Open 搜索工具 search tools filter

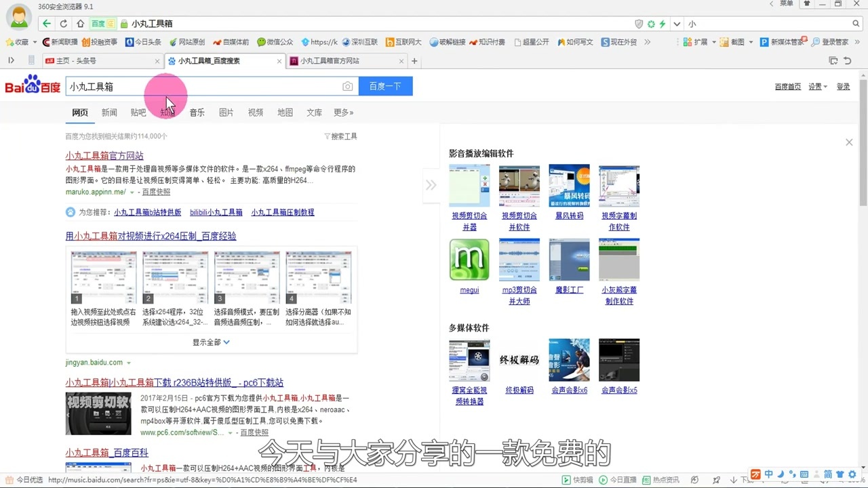[x=340, y=136]
